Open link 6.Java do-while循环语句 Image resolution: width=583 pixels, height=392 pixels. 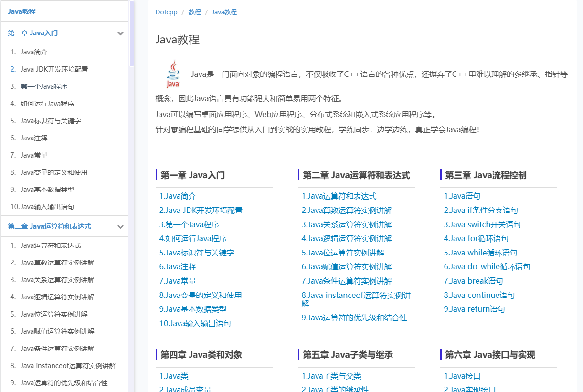[x=487, y=267]
